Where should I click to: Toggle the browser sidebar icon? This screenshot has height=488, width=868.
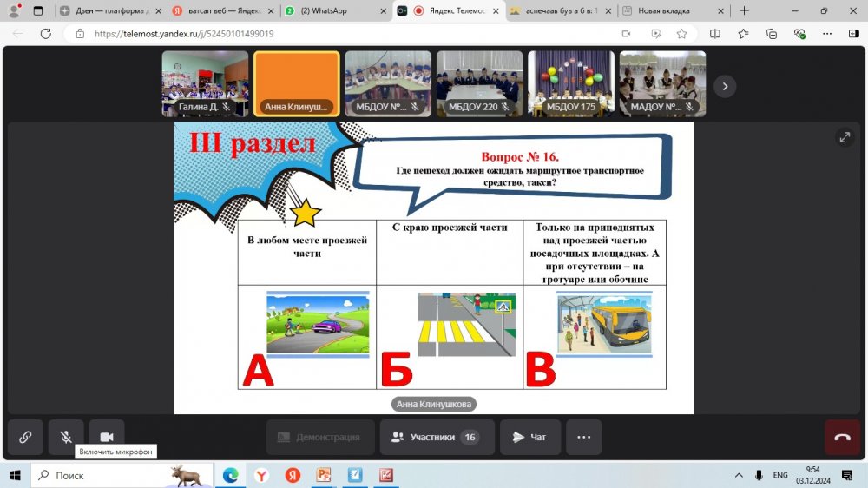click(x=853, y=34)
